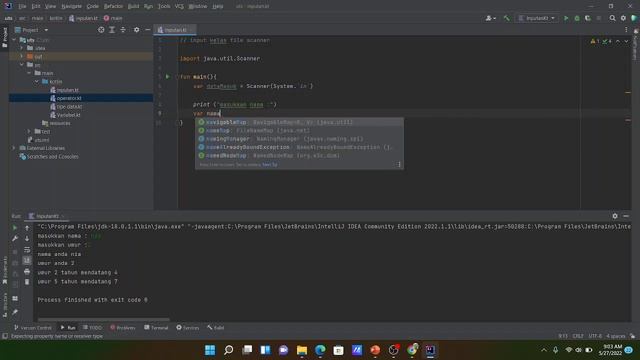
Task: Click Run with Coverage icon
Action: (x=588, y=18)
